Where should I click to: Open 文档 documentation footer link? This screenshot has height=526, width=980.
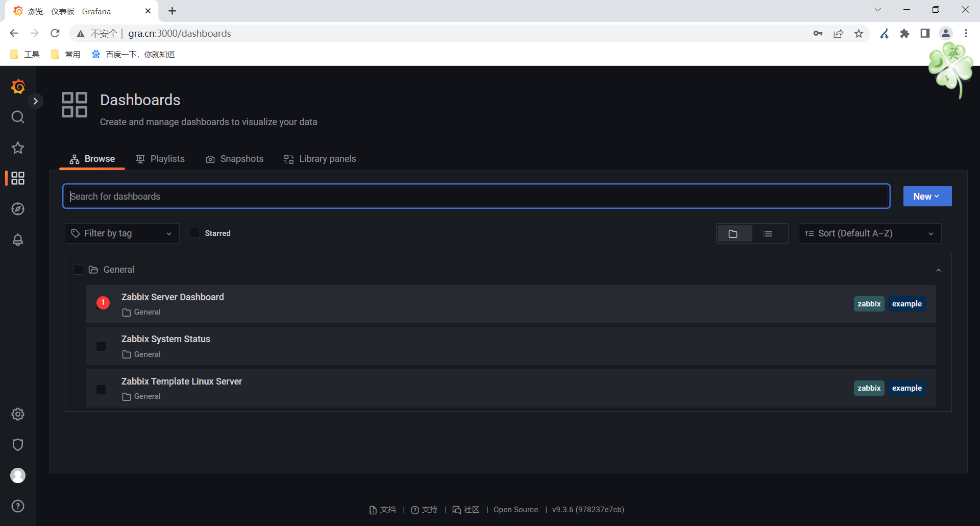(x=382, y=510)
